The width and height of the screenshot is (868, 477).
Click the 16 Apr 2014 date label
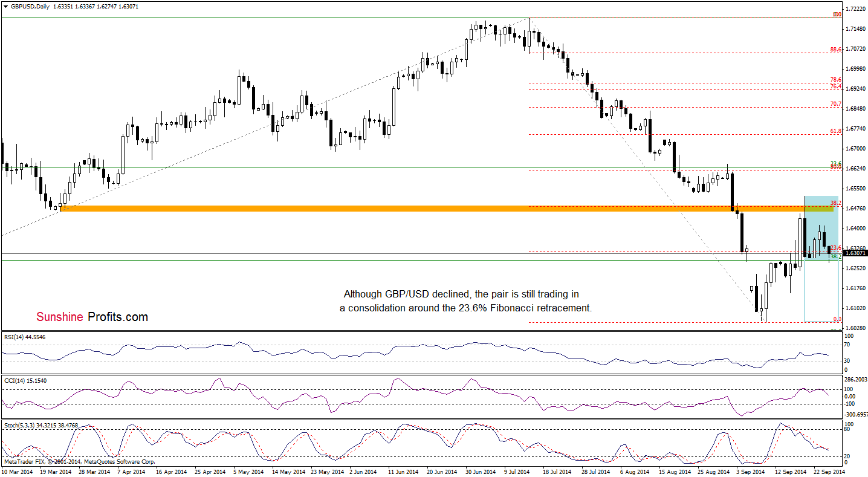click(172, 470)
